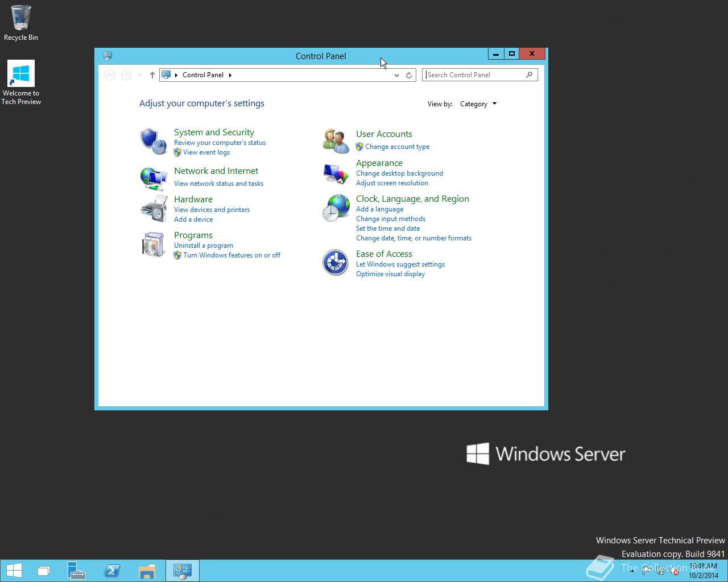The image size is (728, 582).
Task: Open Task View on the taskbar
Action: [44, 571]
